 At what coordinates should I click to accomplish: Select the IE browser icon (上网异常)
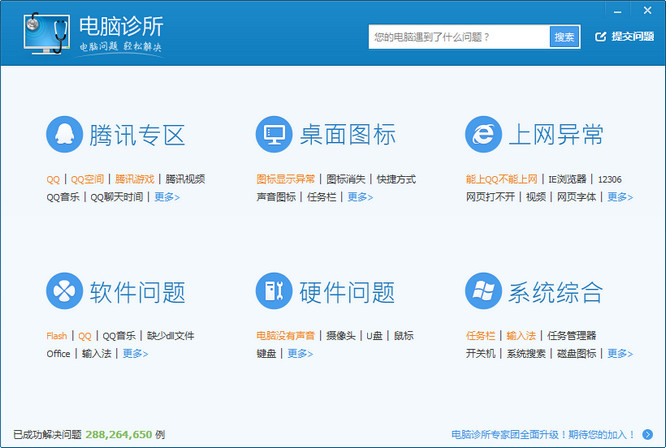click(483, 134)
